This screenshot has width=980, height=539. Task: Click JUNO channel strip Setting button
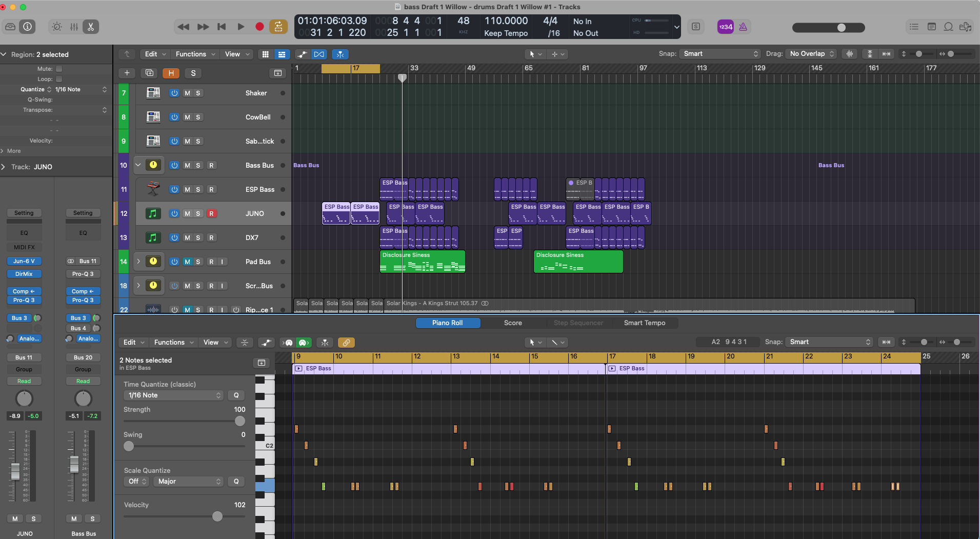[24, 213]
